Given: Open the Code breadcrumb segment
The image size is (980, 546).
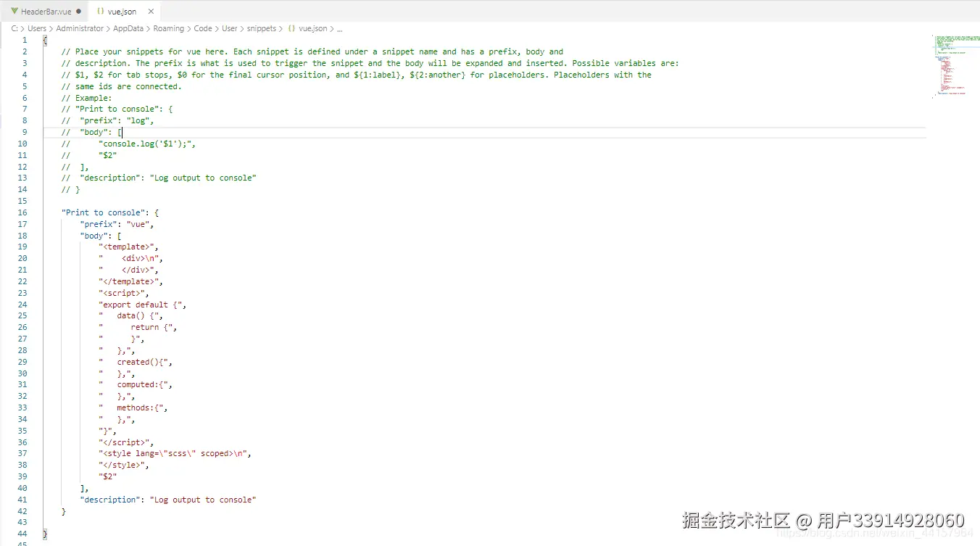Looking at the screenshot, I should pyautogui.click(x=203, y=28).
